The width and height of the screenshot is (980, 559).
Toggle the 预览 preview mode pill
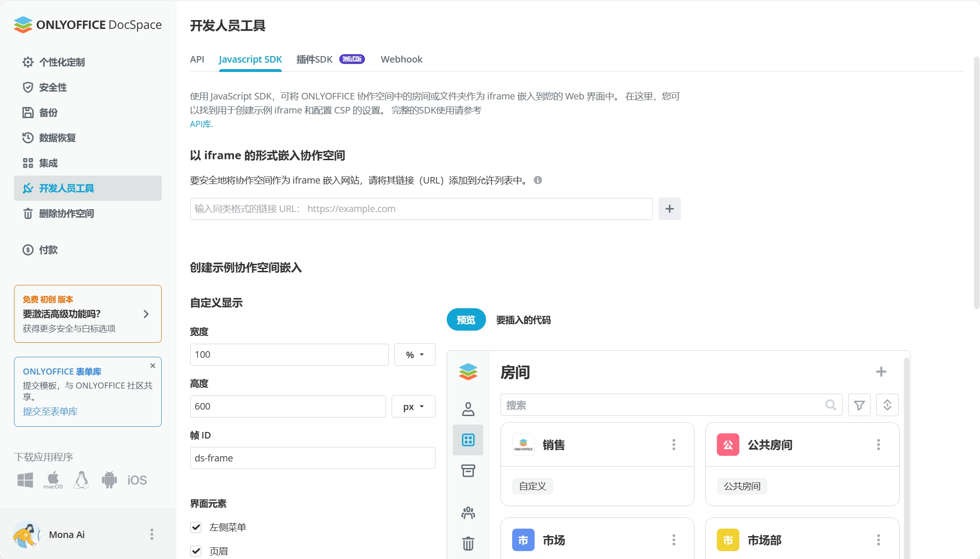pyautogui.click(x=465, y=319)
